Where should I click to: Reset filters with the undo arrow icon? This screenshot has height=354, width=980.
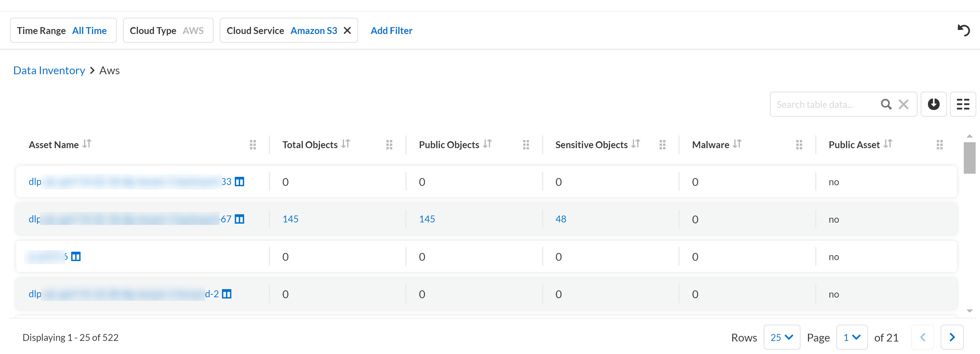[x=963, y=30]
